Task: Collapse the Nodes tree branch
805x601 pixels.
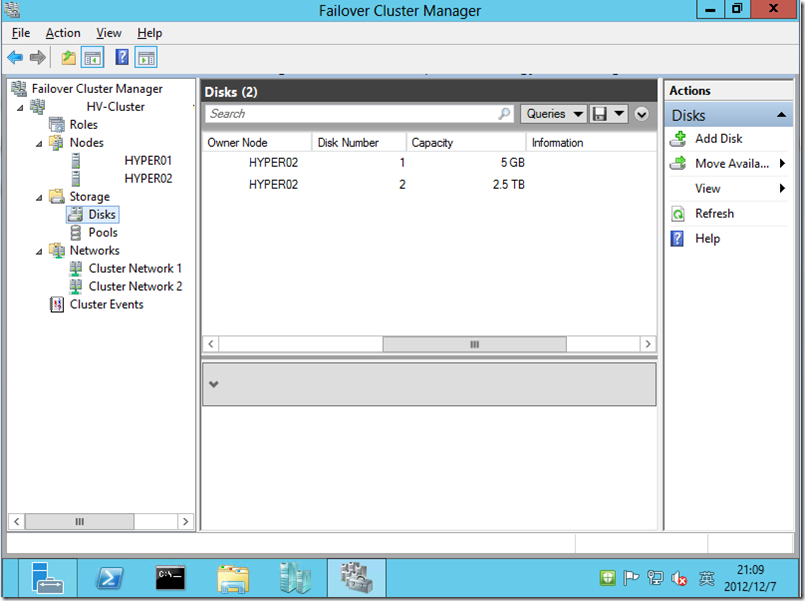Action: tap(39, 144)
